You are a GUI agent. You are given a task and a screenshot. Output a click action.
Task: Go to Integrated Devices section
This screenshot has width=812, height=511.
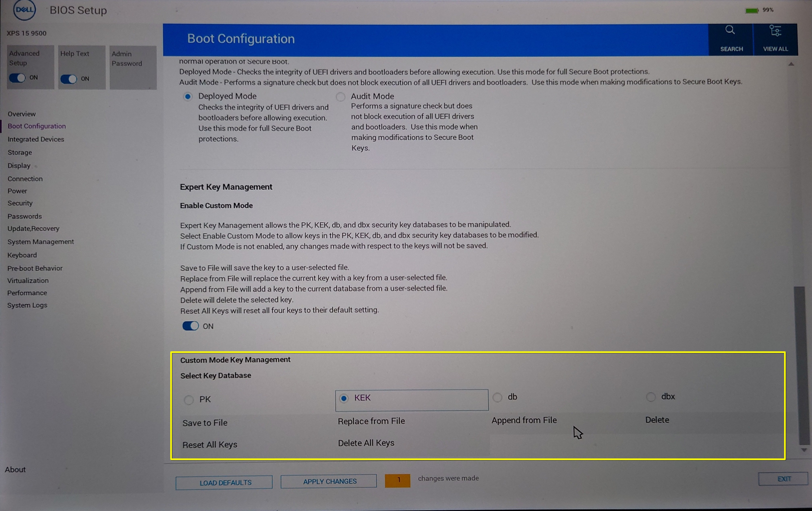coord(36,139)
